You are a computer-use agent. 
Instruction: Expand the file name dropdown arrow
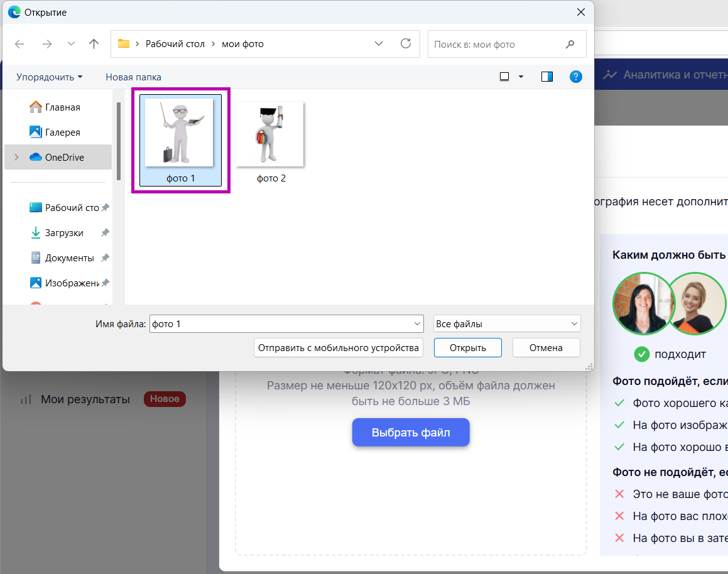(x=418, y=324)
